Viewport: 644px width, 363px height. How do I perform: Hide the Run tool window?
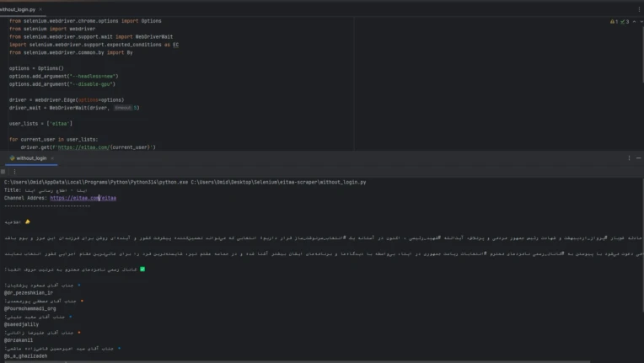tap(638, 157)
